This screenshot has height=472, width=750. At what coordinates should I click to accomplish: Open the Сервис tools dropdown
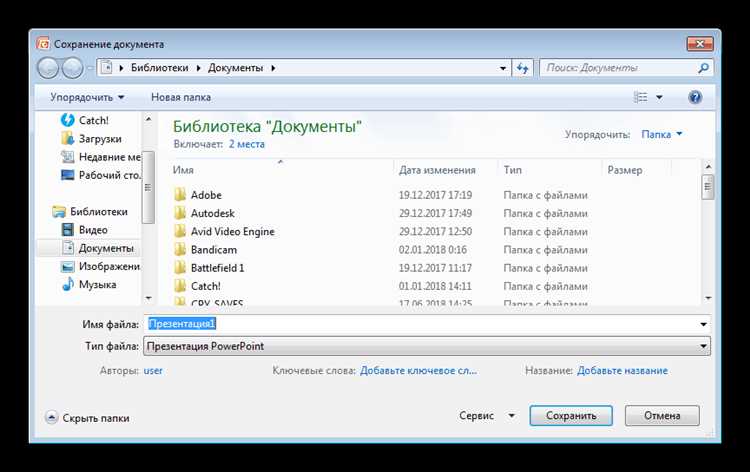pos(487,416)
